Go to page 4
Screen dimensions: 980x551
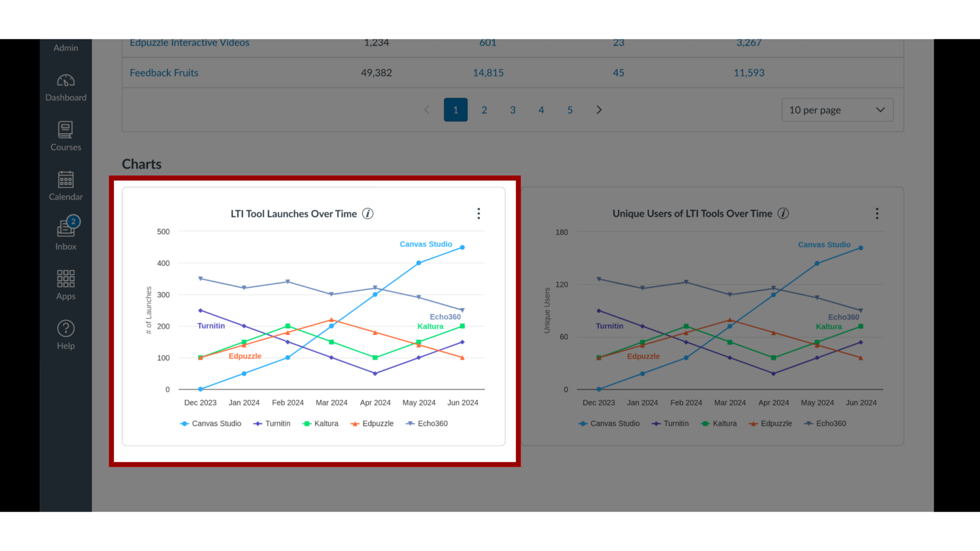pyautogui.click(x=542, y=110)
